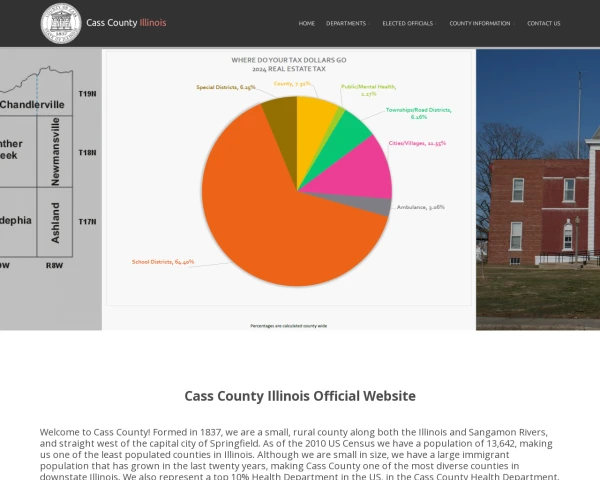Click the 'Cass County Illinois Official Website' heading
Viewport: 600px width, 480px height.
click(300, 396)
